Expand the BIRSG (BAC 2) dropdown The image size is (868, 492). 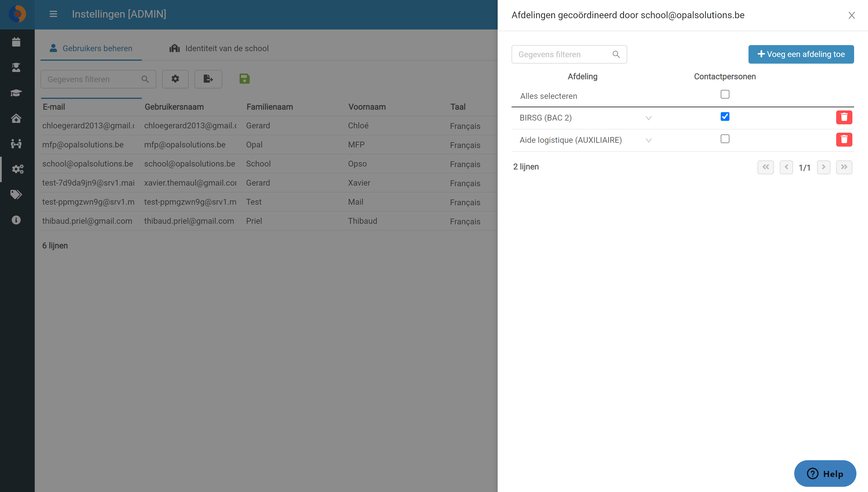648,118
